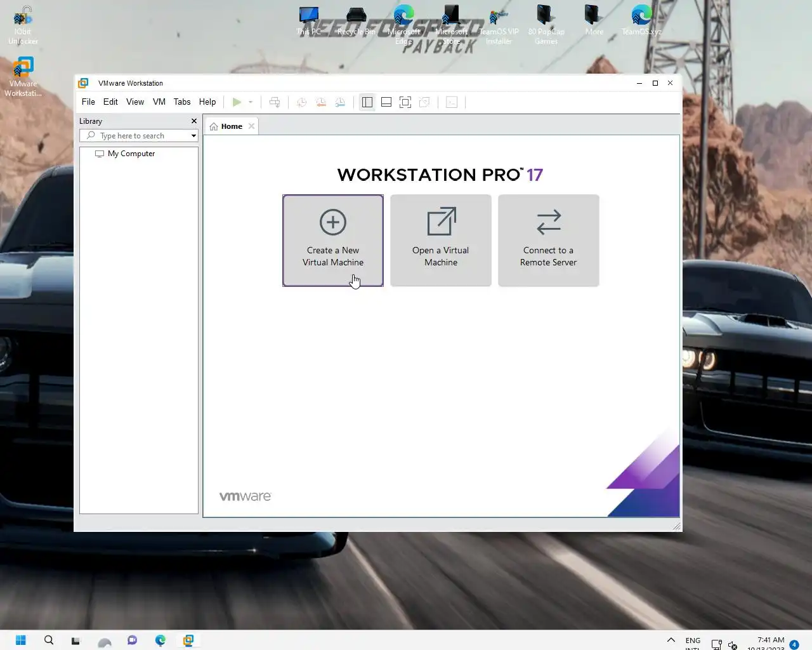Screen dimensions: 812x650
Task: Click the This PC desktop icon
Action: [309, 21]
